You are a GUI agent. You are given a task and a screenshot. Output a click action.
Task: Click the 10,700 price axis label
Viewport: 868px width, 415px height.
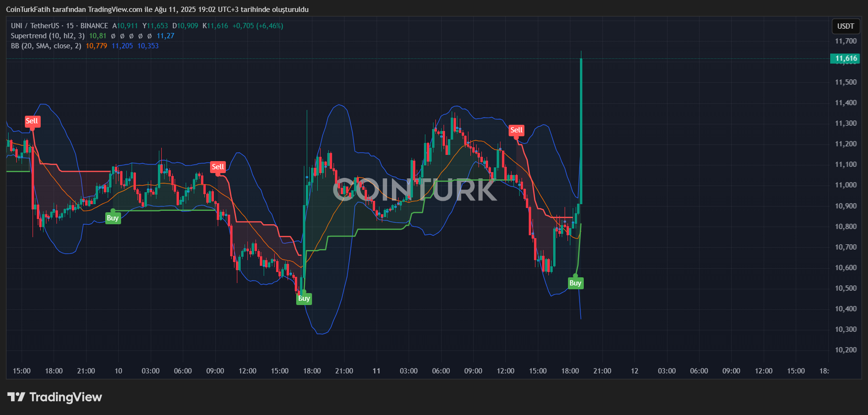click(x=846, y=247)
